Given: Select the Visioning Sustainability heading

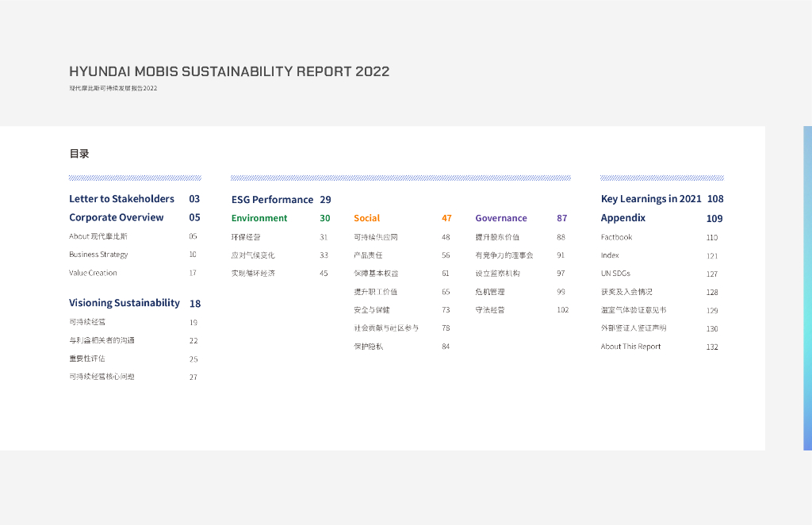Looking at the screenshot, I should point(124,303).
